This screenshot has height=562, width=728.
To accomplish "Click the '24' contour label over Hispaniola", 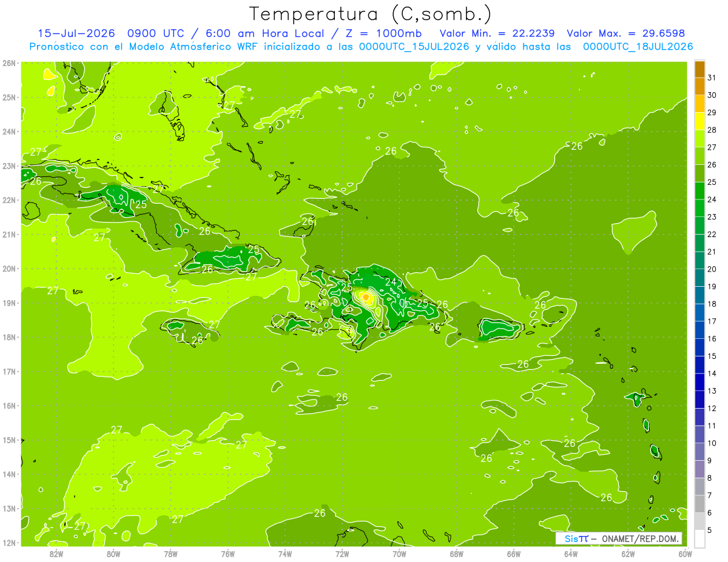I will click(x=391, y=282).
